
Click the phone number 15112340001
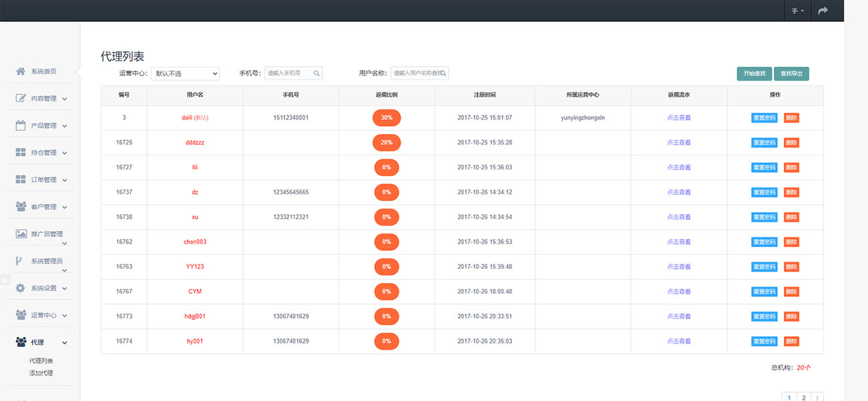click(x=291, y=117)
